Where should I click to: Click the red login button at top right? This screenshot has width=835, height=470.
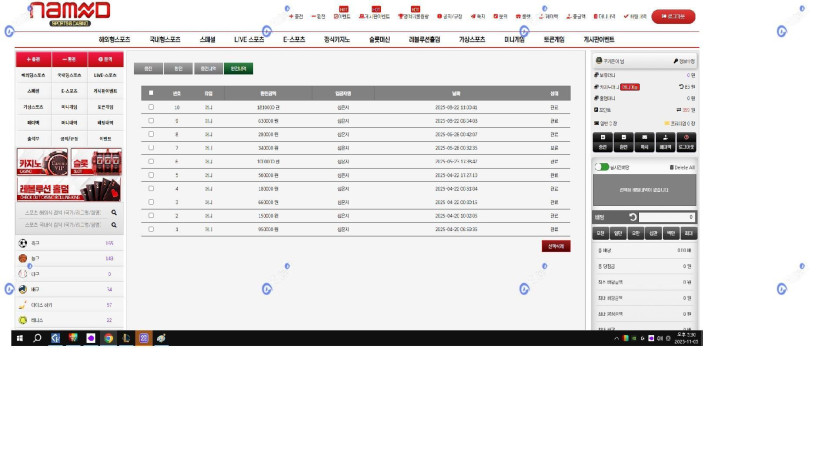673,16
